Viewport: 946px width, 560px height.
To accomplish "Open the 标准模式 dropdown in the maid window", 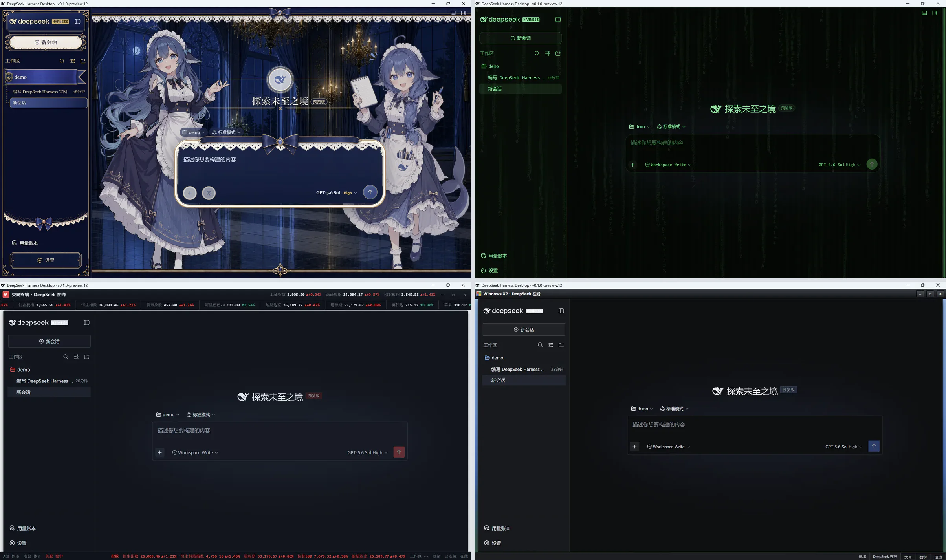I will point(226,132).
